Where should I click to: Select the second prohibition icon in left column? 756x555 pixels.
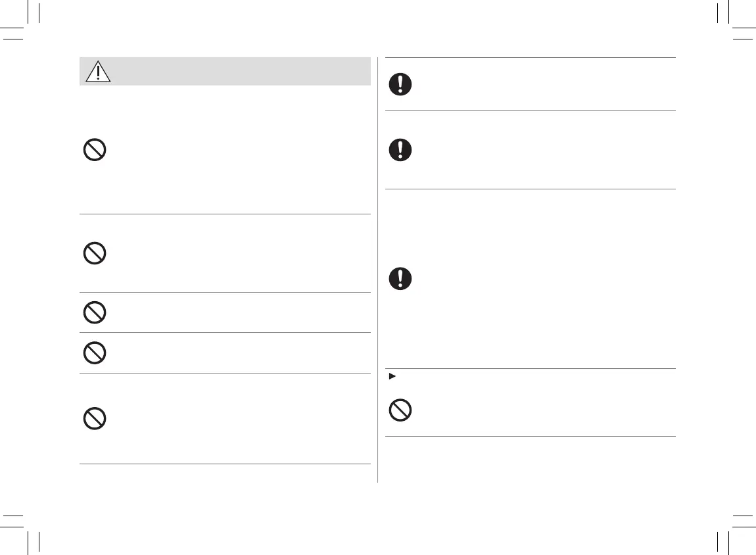95,254
